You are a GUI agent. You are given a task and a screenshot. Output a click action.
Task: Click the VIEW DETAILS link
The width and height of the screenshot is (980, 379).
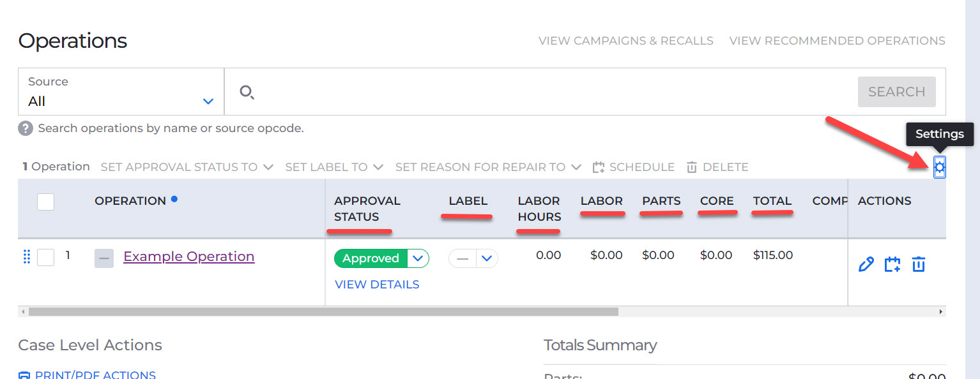click(x=377, y=284)
